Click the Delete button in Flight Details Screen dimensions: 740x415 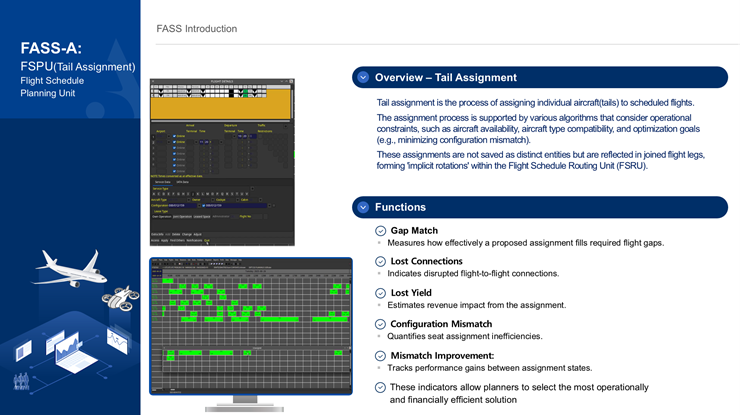[177, 234]
